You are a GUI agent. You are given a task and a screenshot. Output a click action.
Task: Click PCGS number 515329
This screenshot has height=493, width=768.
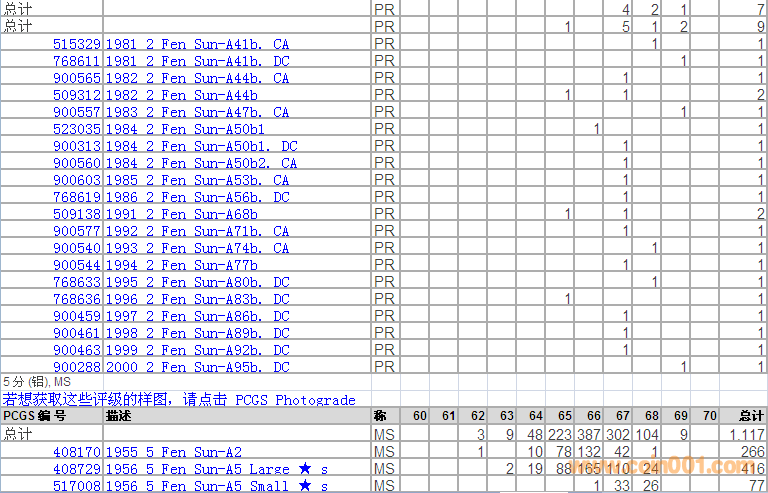76,44
